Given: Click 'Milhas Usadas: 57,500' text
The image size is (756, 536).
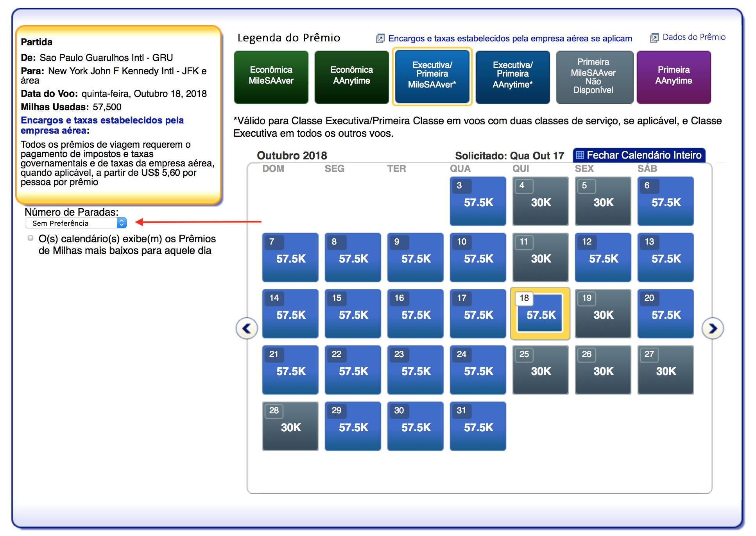Looking at the screenshot, I should click(x=71, y=107).
